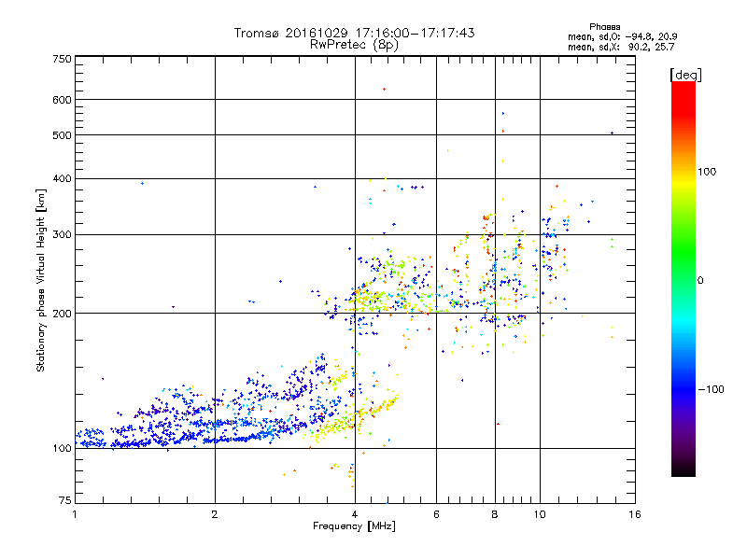Click the height axis tick "200"

coord(63,314)
